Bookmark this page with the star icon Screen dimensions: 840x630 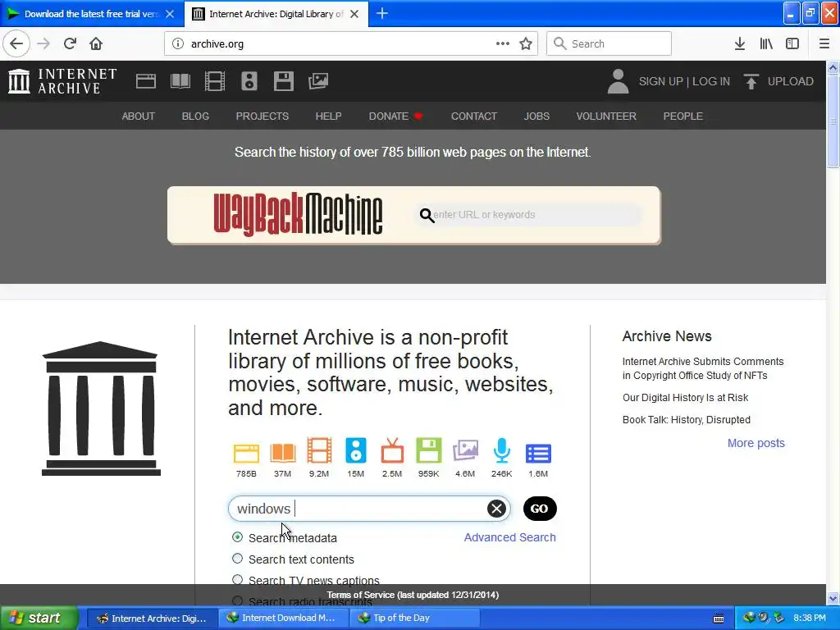(526, 43)
